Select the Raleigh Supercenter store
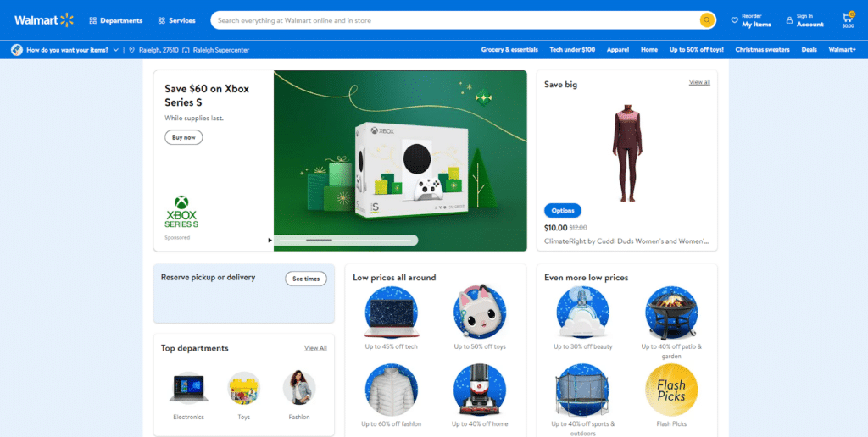This screenshot has width=868, height=437. [216, 50]
